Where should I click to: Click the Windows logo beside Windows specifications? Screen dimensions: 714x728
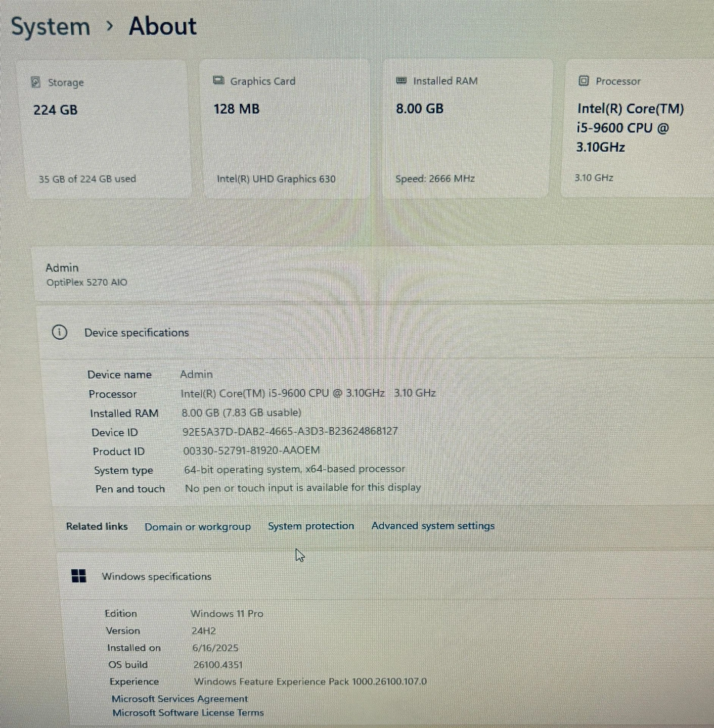(x=79, y=576)
